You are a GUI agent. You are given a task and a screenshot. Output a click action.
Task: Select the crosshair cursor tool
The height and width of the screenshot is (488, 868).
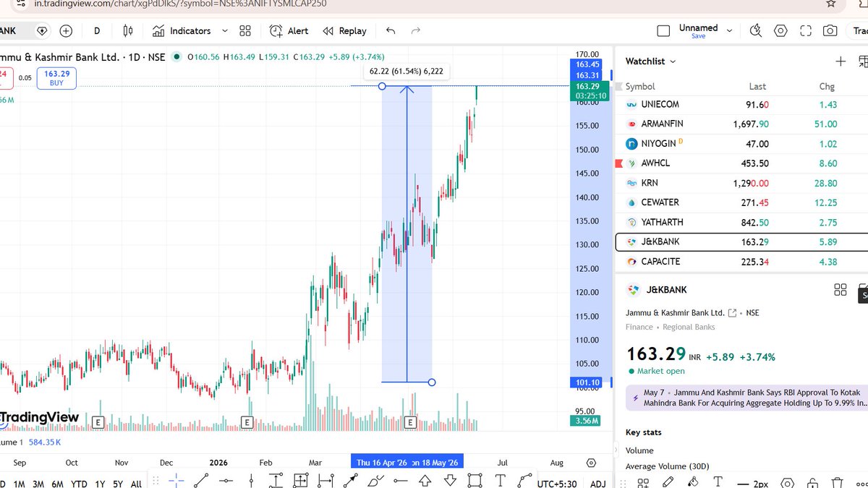(x=176, y=481)
